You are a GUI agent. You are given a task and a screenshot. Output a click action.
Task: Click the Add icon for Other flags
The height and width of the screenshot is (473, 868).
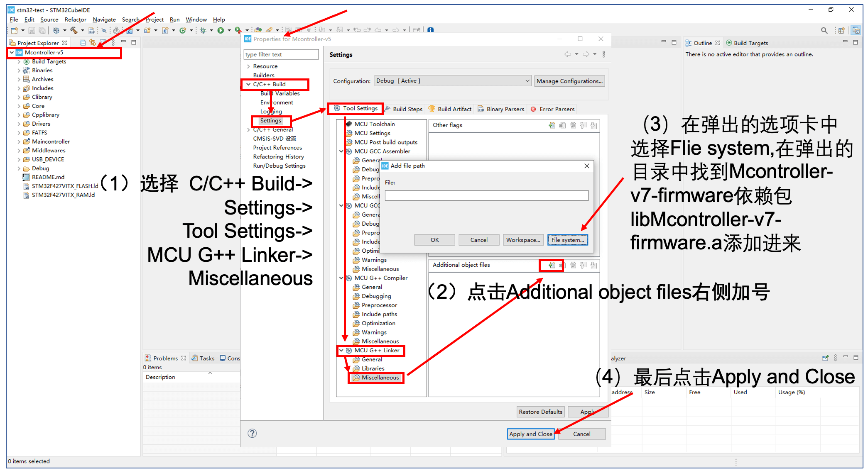tap(552, 125)
